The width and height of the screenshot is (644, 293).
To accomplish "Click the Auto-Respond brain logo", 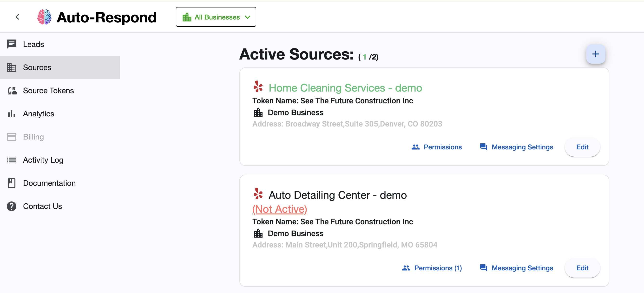I will click(x=45, y=17).
